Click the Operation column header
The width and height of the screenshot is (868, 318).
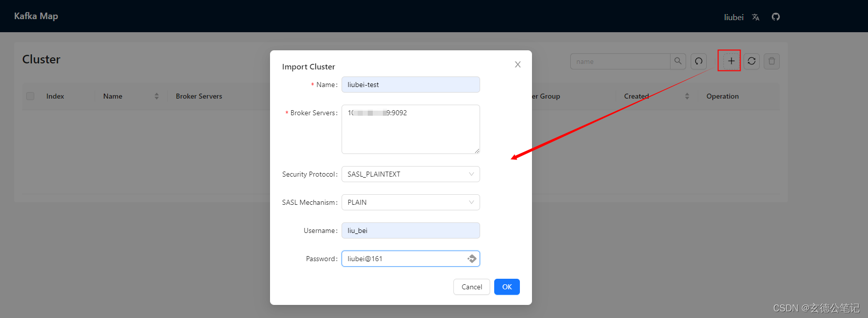(722, 96)
